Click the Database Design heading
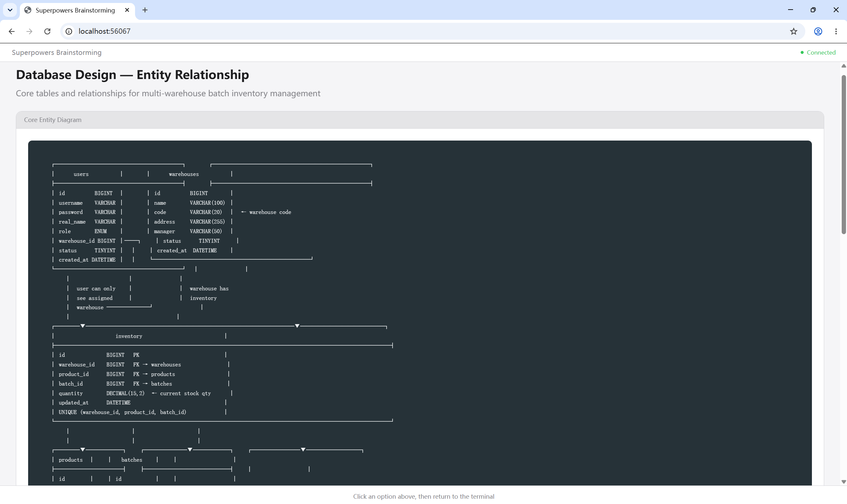The image size is (847, 504). [x=132, y=75]
